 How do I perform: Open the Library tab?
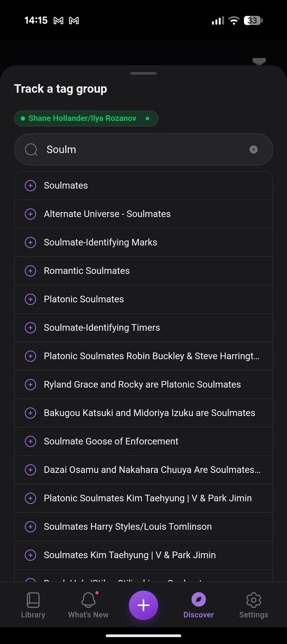[33, 605]
